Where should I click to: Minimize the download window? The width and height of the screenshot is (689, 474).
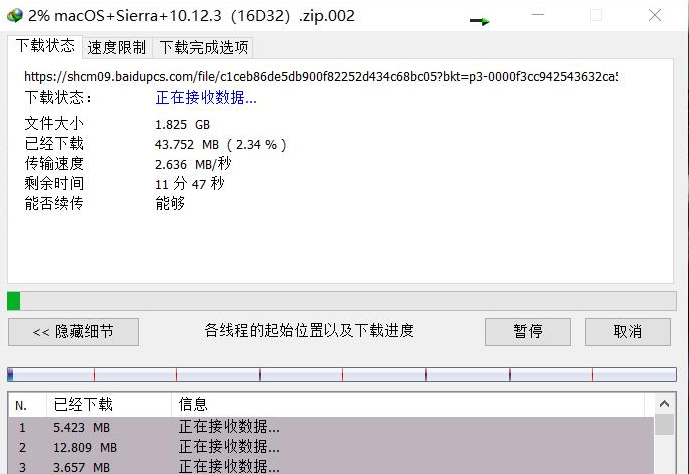click(538, 15)
